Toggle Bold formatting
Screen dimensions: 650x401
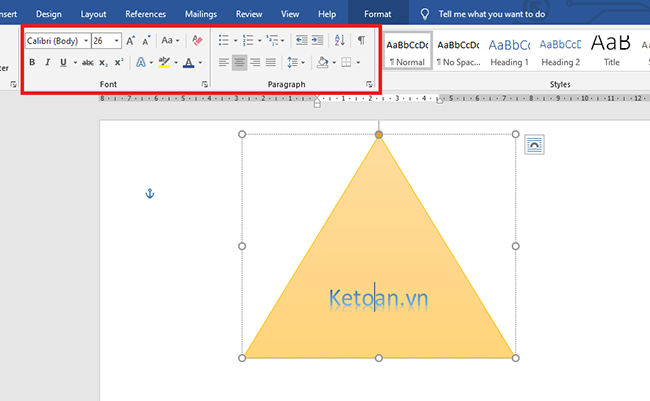point(32,63)
